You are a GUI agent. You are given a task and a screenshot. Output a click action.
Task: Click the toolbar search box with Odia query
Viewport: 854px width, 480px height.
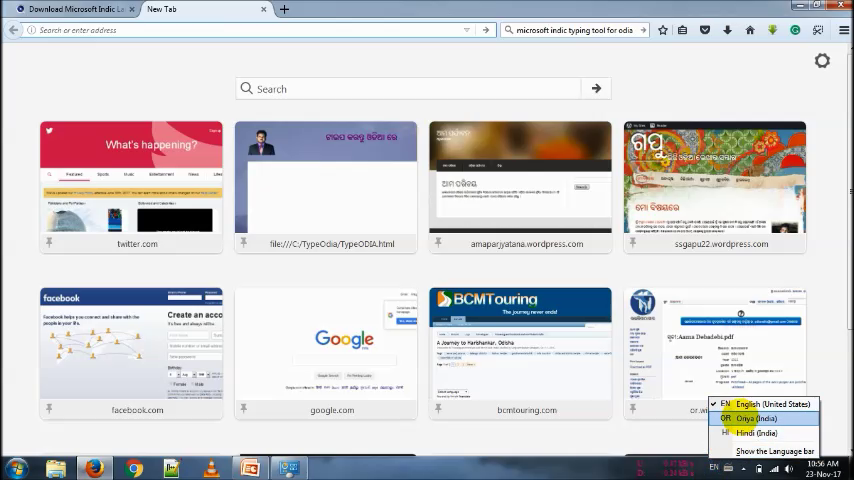pos(575,30)
